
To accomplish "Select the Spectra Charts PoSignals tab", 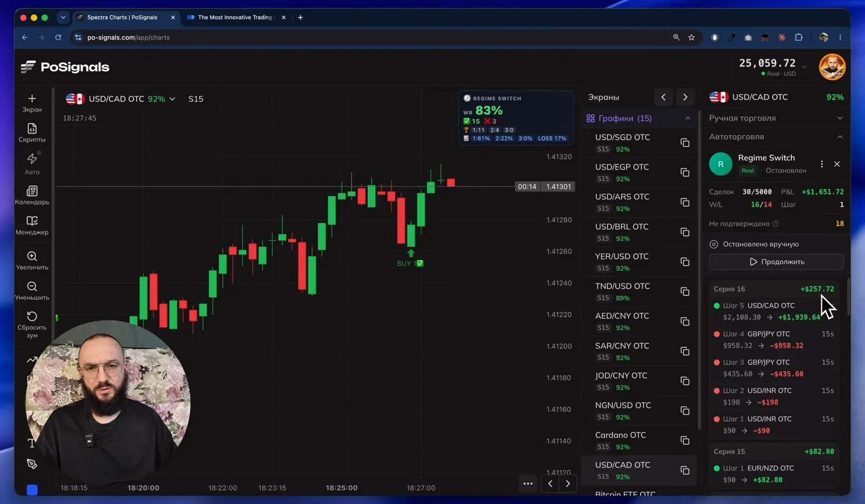I will click(125, 17).
